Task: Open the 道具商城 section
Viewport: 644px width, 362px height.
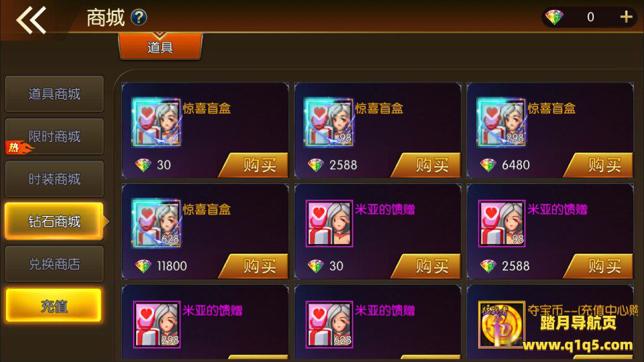Action: click(x=54, y=94)
